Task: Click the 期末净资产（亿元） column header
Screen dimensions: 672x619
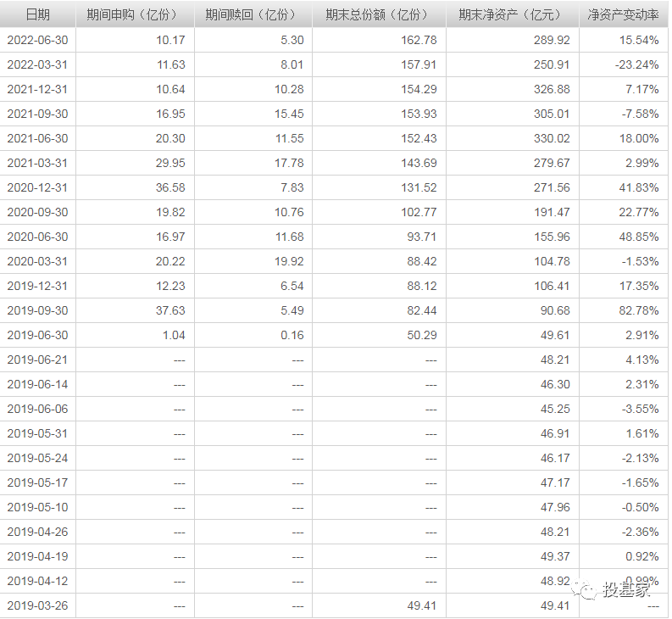Action: click(x=513, y=14)
